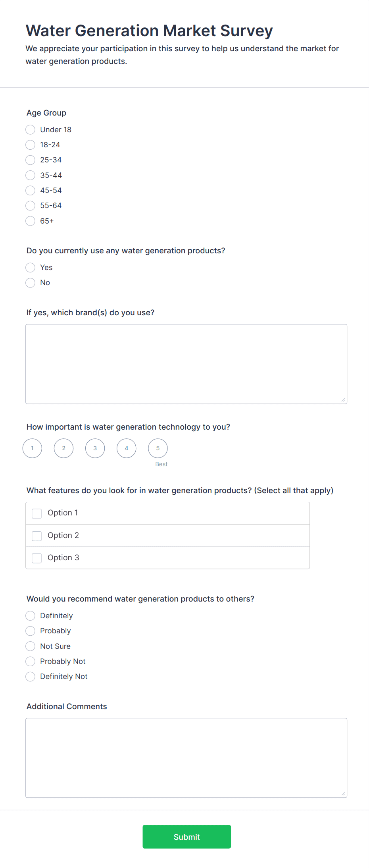This screenshot has height=868, width=369.
Task: Submit the survey form
Action: tap(186, 837)
